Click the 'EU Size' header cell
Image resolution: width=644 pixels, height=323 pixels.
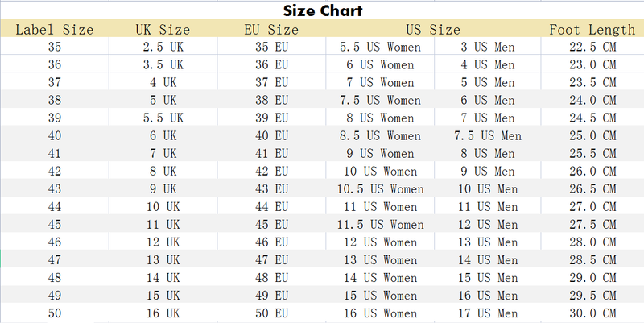click(271, 30)
